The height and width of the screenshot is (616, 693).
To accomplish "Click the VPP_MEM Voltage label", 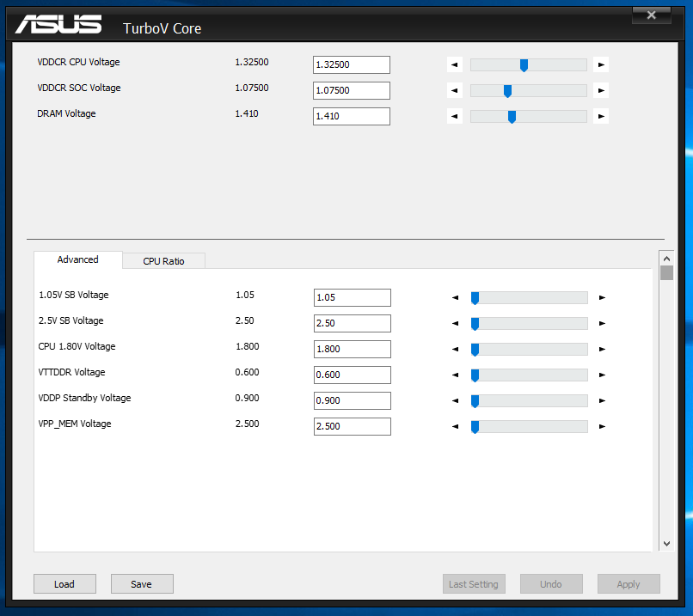I will coord(75,424).
